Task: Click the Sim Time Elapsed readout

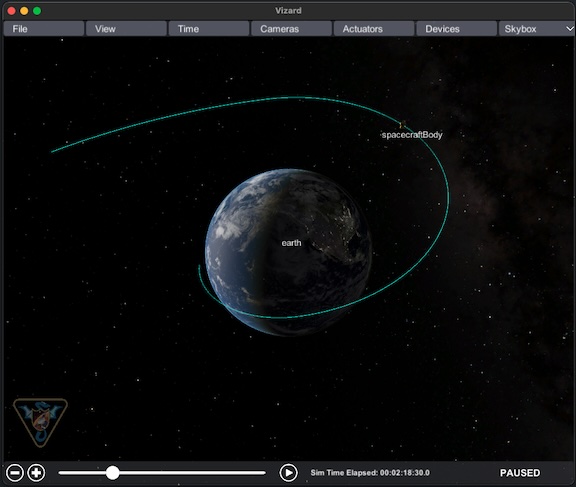Action: 370,473
